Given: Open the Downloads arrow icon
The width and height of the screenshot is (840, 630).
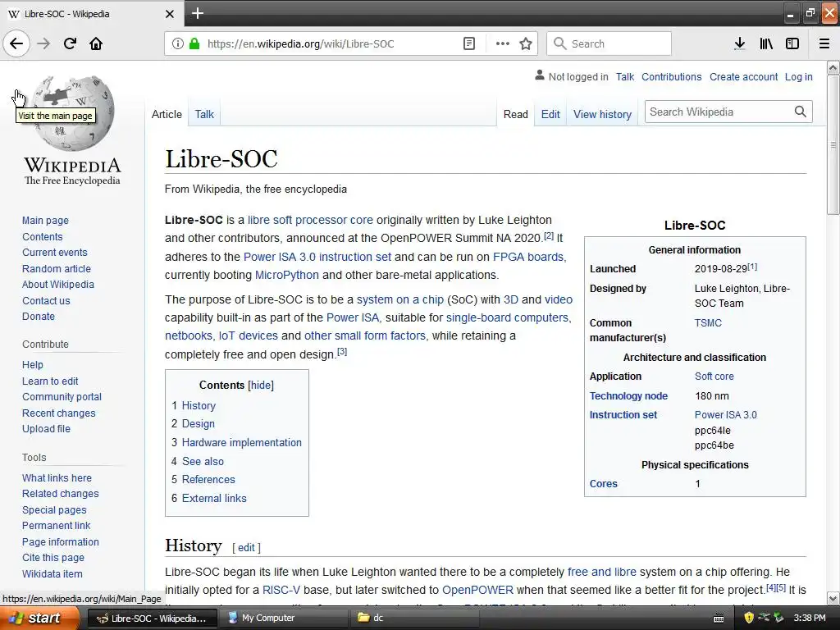Looking at the screenshot, I should (x=739, y=43).
